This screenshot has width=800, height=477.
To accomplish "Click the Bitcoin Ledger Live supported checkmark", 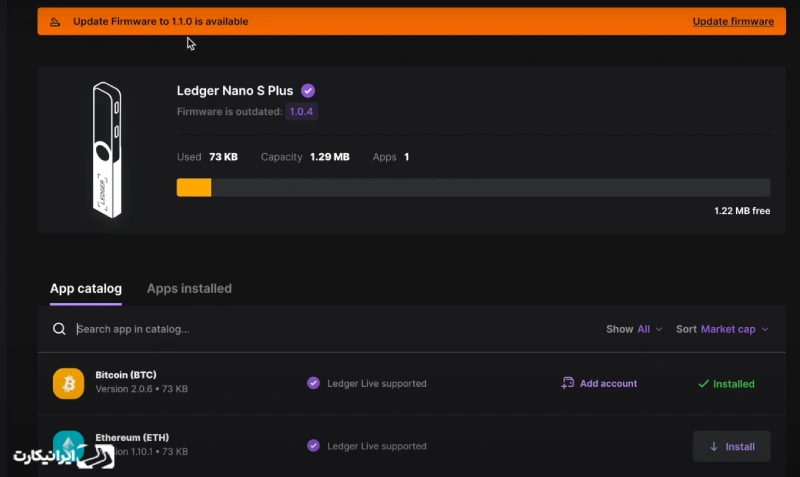I will [313, 383].
